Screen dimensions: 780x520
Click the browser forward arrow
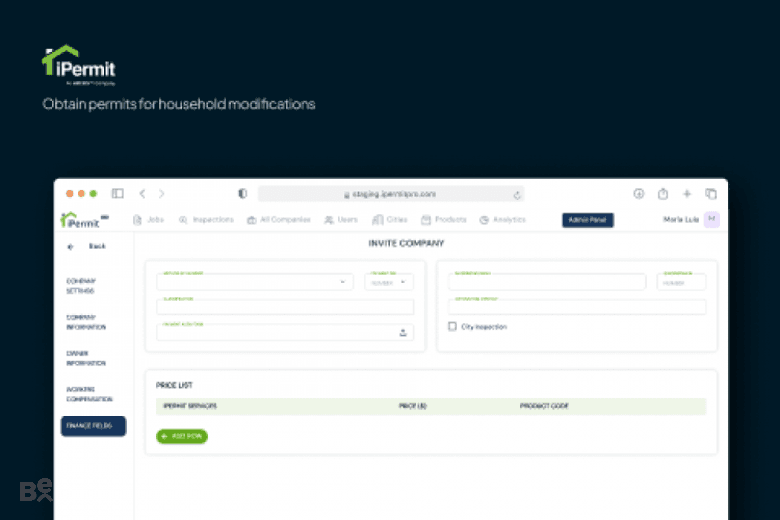click(161, 194)
